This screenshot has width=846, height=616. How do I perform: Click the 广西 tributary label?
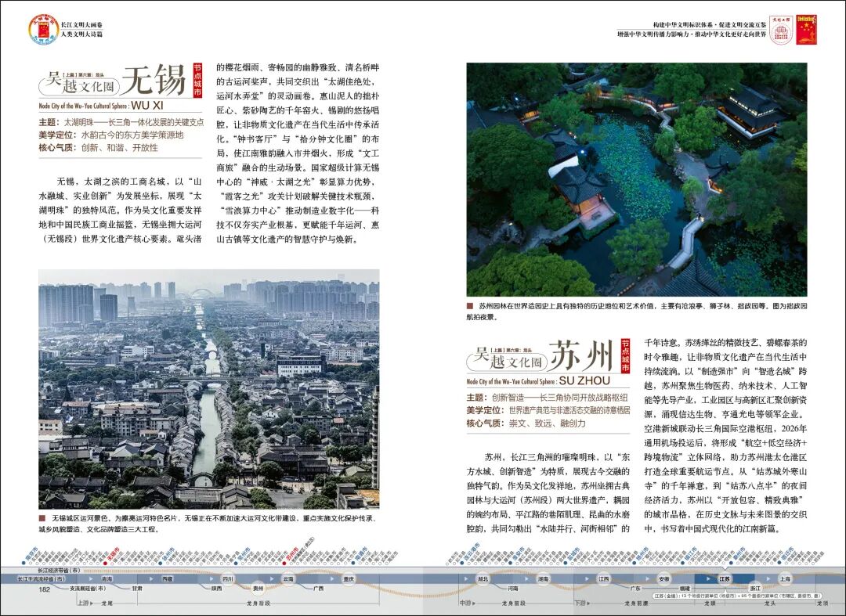(x=318, y=589)
